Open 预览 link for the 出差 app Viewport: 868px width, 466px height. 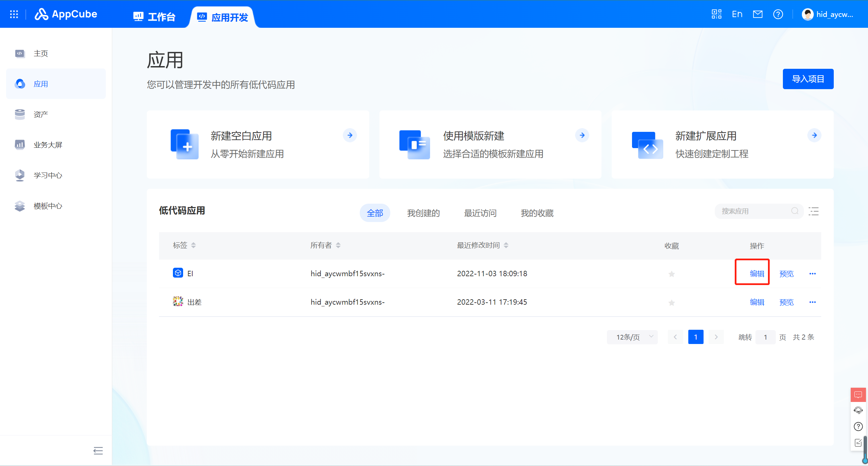tap(786, 302)
